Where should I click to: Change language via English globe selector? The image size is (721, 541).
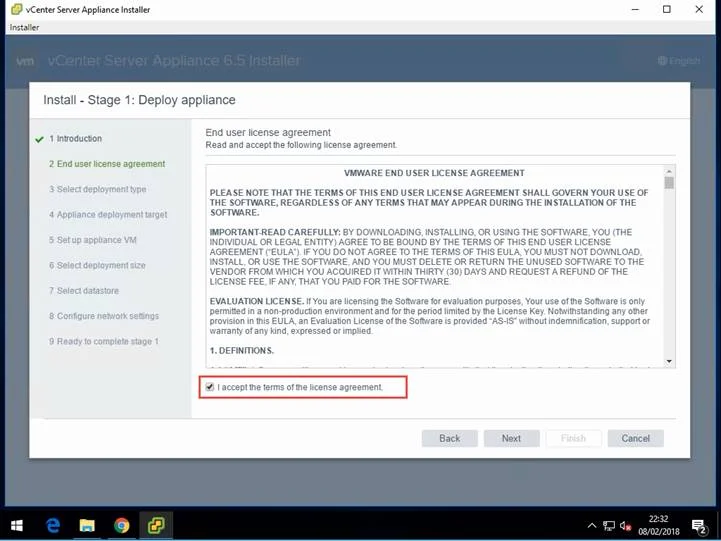point(679,61)
